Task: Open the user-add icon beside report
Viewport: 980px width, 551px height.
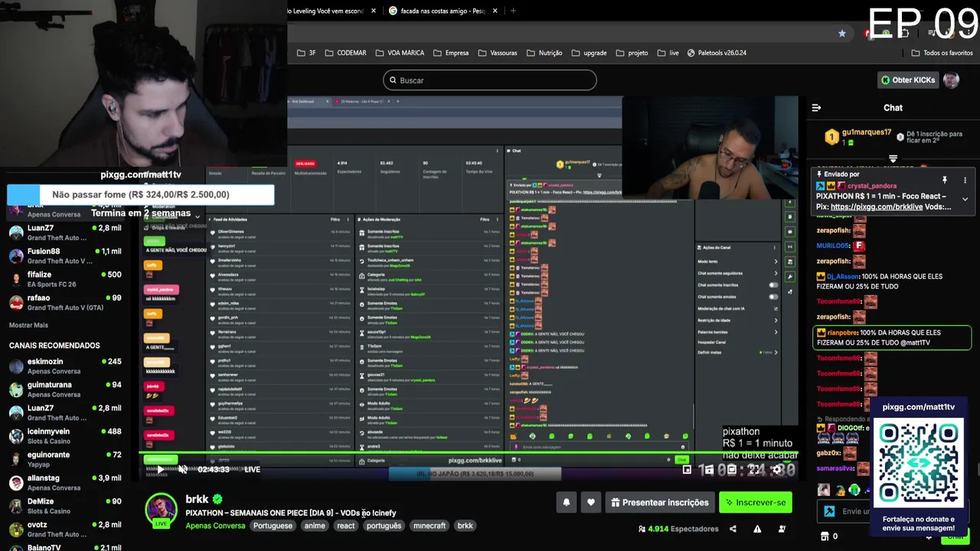Action: (x=782, y=529)
